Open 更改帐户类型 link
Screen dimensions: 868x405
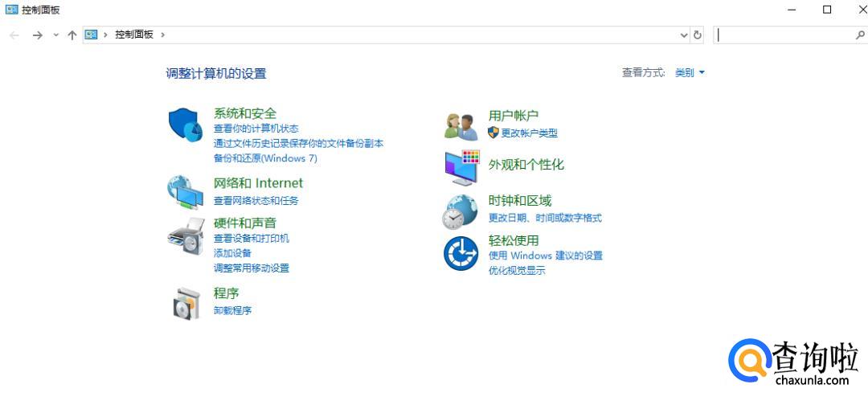[x=529, y=133]
